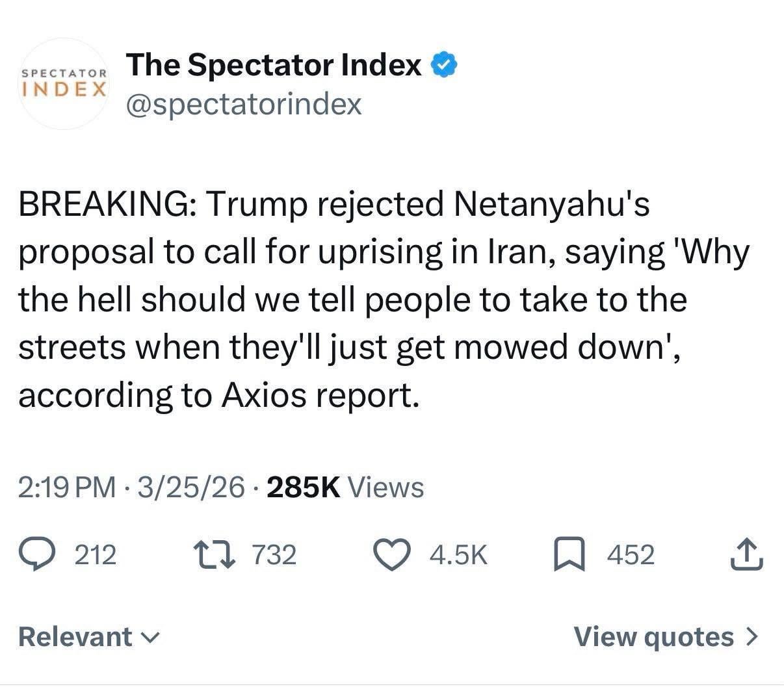Screen dimensions: 784x689
Task: Click the 2:19 PM timestamp
Action: pos(67,487)
